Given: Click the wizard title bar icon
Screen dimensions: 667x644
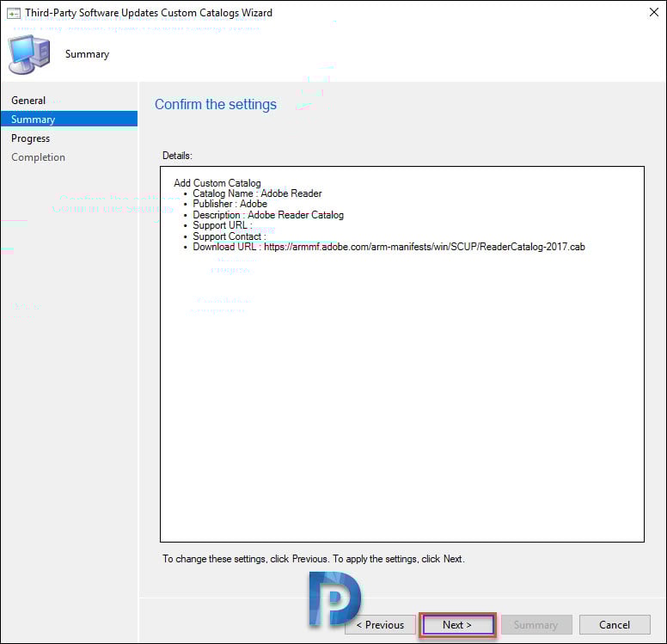Looking at the screenshot, I should (14, 14).
